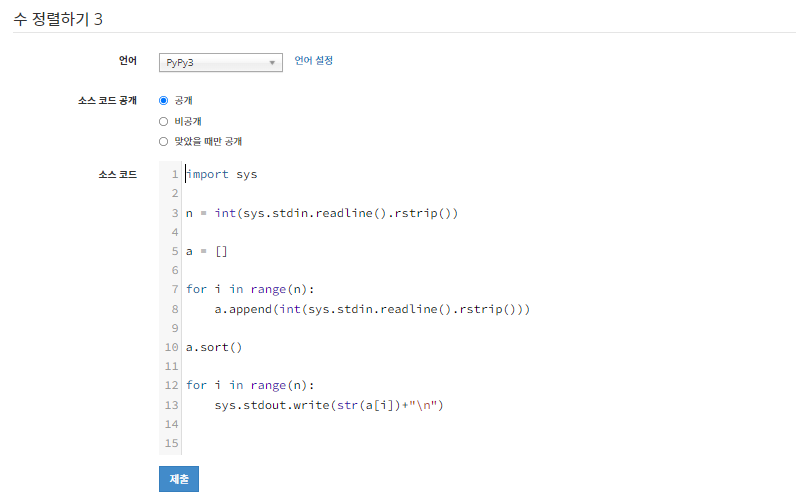Click the sys.stdout.write line
Screen dimensions: 796x495
pyautogui.click(x=329, y=405)
